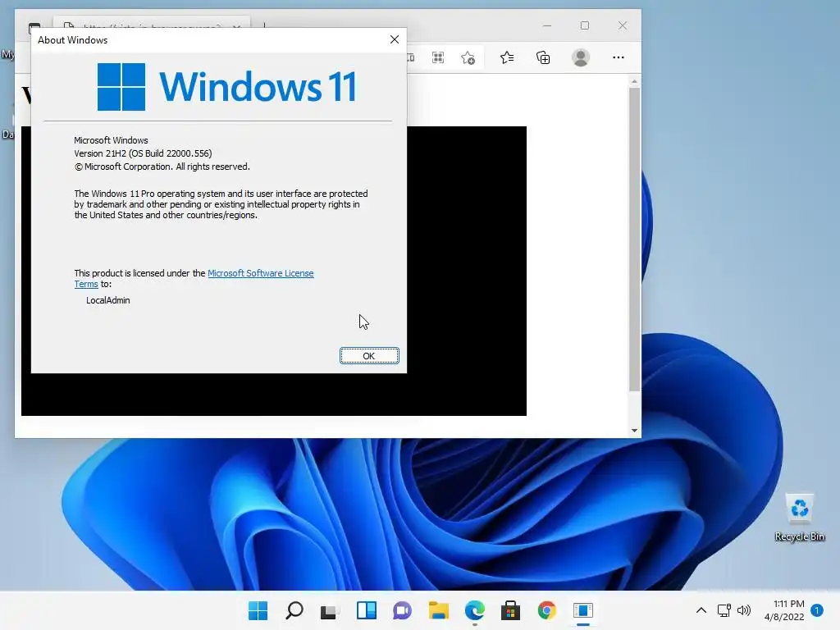Open Microsoft Software License link
Screen dimensions: 840x630
260,273
